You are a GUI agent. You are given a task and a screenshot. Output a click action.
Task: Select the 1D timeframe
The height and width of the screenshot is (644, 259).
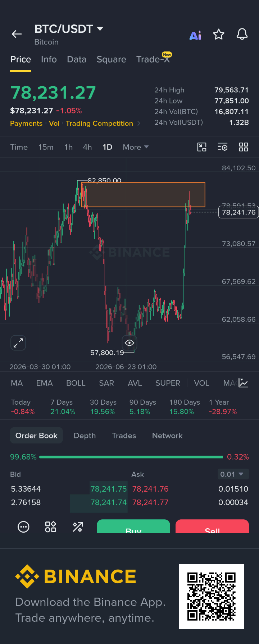[108, 147]
